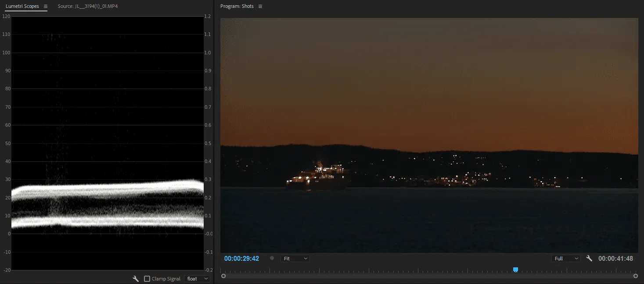Click the current timecode 00:00:29:42
This screenshot has width=644, height=284.
241,259
